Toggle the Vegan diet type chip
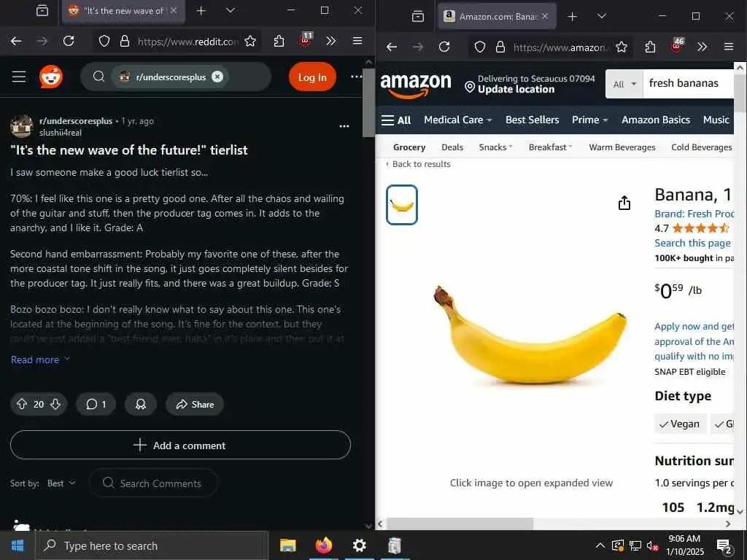Viewport: 747px width, 560px height. click(680, 424)
